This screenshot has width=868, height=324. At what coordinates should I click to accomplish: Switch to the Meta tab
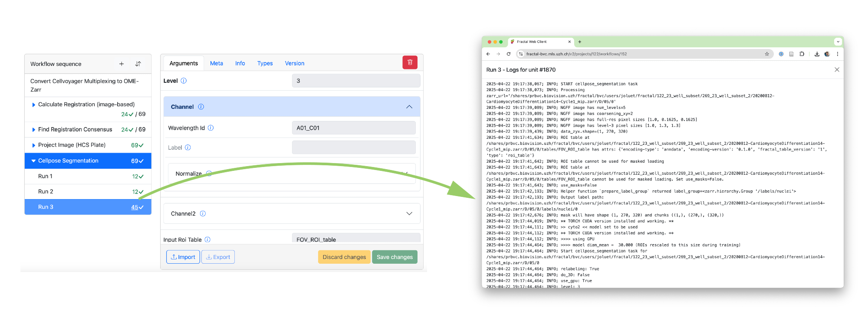pos(216,63)
